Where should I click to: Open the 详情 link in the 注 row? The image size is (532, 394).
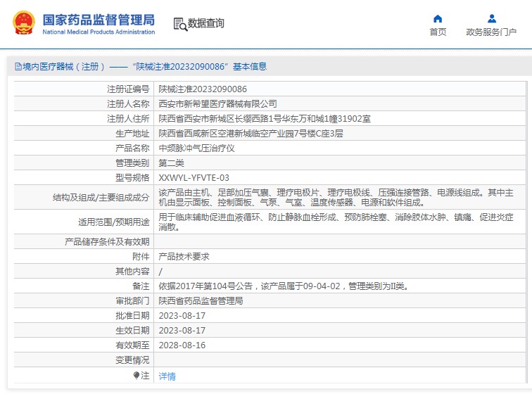167,376
